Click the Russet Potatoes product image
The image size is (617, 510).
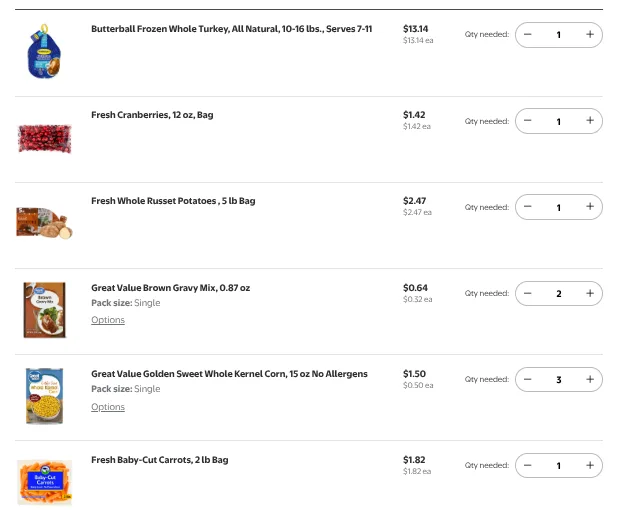[44, 223]
